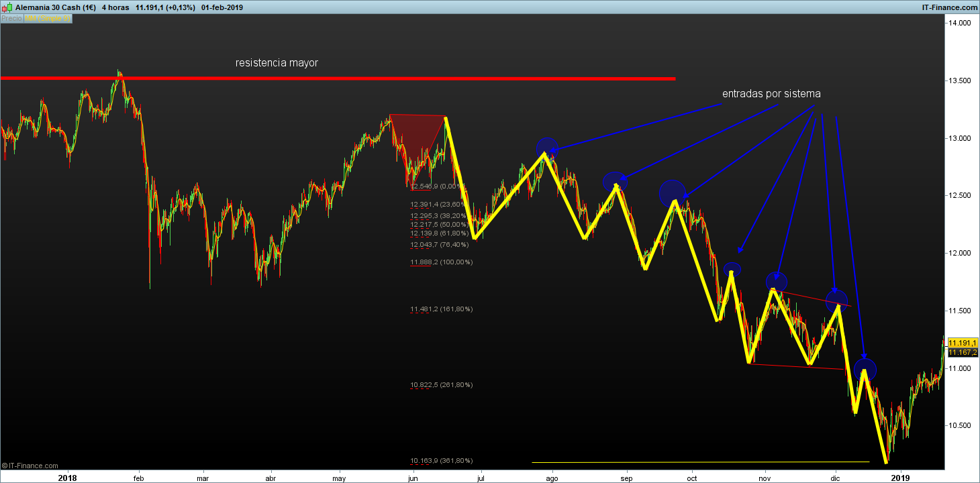The height and width of the screenshot is (483, 980).
Task: Click the 12.217,5 (50,00%) Fibonacci label
Action: click(439, 224)
